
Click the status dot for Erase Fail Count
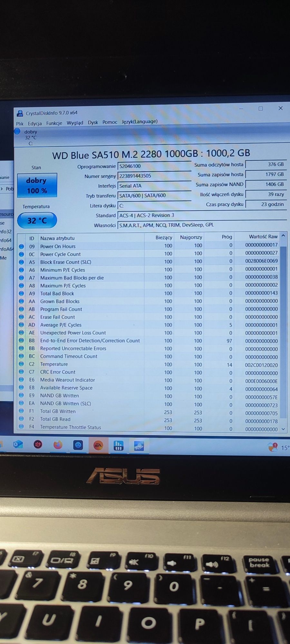click(21, 317)
